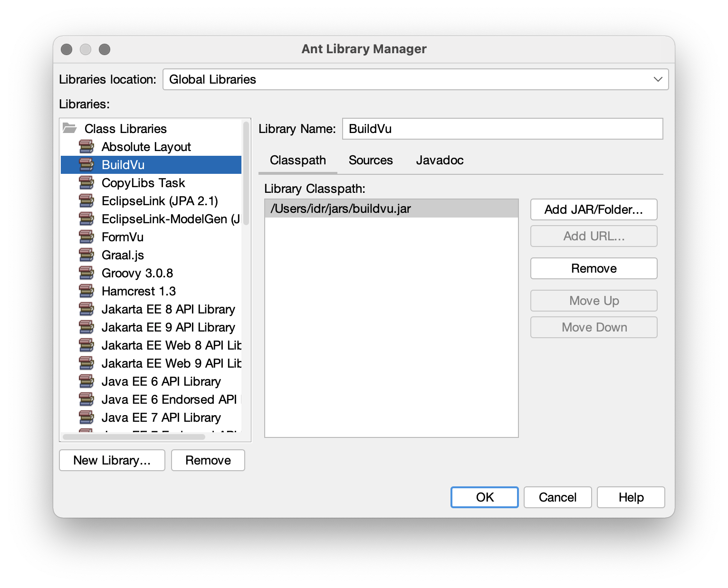Click the Groovy 3.0.8 library icon
Screen dimensions: 728x588
click(x=87, y=273)
